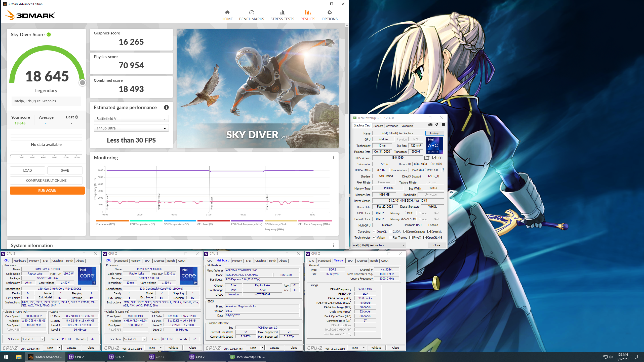Toggle the OpenCL checkbox in GPU-Z
This screenshot has width=644, height=362.
(x=374, y=232)
